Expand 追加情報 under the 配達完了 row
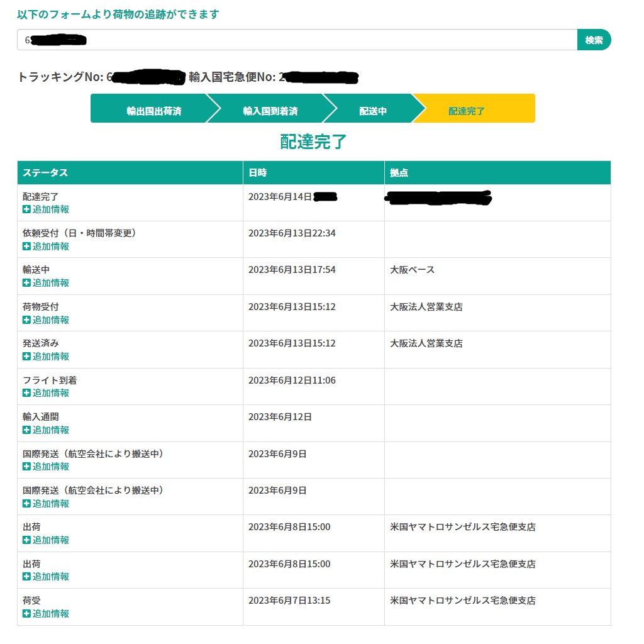 45,209
